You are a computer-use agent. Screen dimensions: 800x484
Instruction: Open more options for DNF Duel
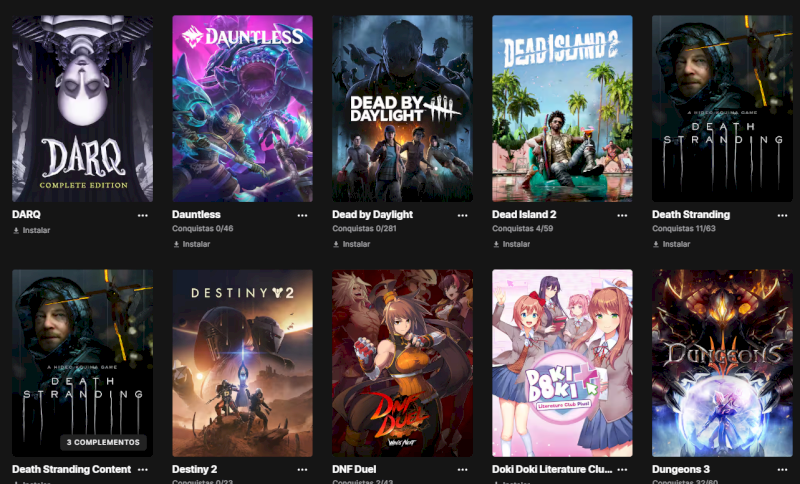462,469
